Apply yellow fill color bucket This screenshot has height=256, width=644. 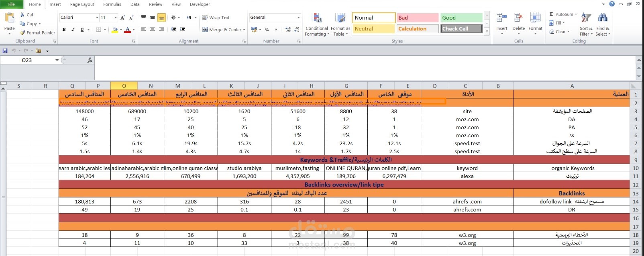[115, 30]
